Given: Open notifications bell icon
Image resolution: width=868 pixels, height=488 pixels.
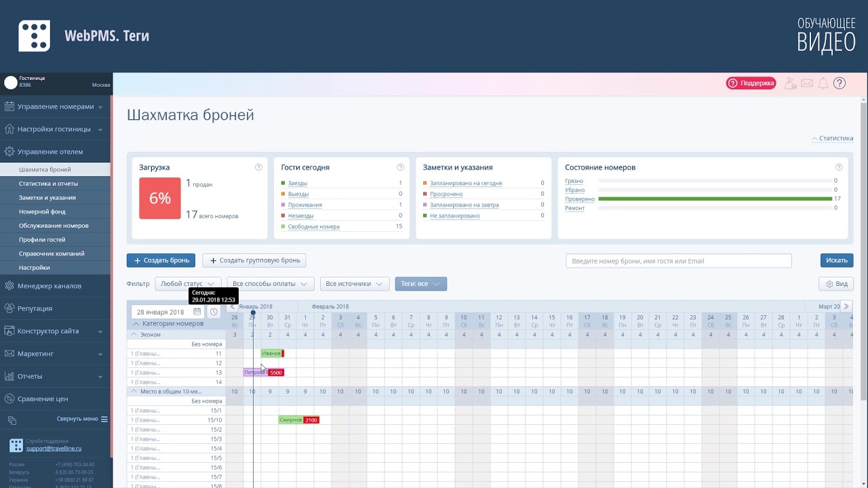Looking at the screenshot, I should 823,83.
